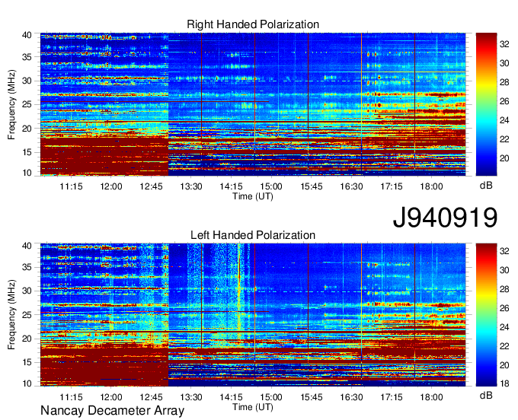Image resolution: width=518 pixels, height=420 pixels.
Task: Click 30 MHz tick on Left Handed frequency axis
Action: tap(27, 291)
